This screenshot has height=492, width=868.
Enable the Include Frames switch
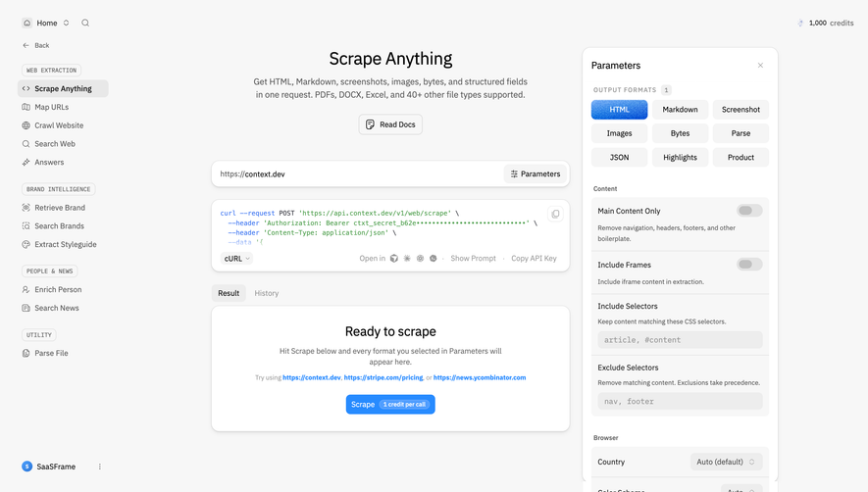coord(749,264)
